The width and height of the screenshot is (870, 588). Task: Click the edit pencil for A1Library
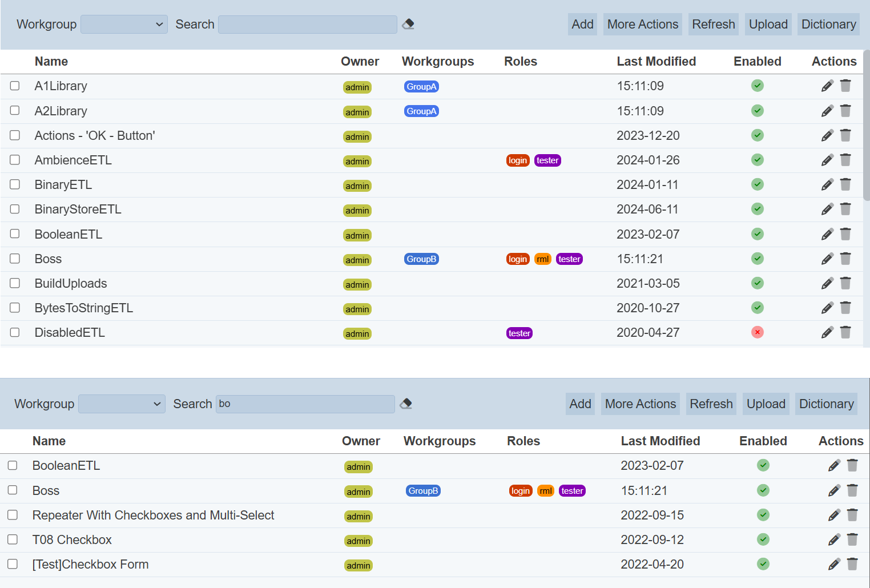pyautogui.click(x=827, y=86)
